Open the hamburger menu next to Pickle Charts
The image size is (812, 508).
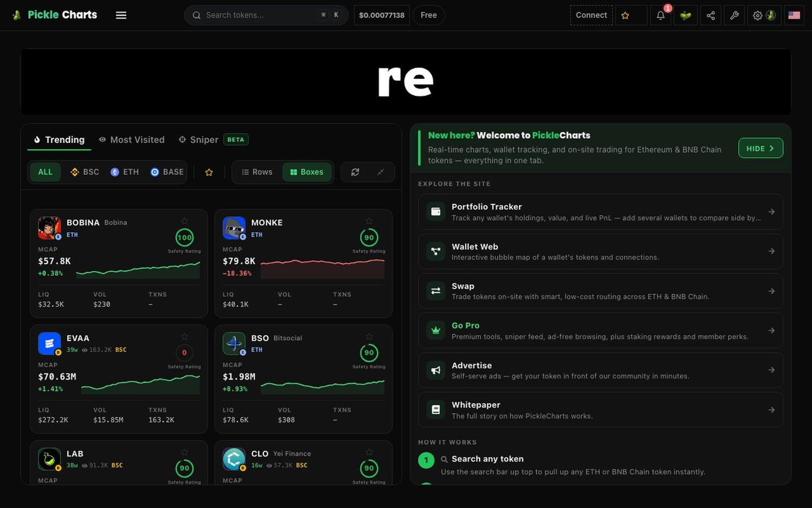click(121, 15)
